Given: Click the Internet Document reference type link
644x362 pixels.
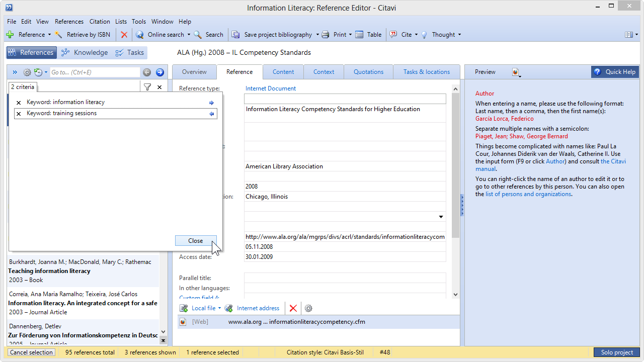Looking at the screenshot, I should point(271,88).
